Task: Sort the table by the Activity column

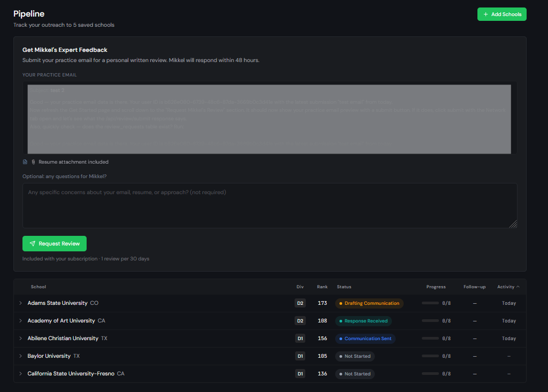Action: (x=508, y=287)
